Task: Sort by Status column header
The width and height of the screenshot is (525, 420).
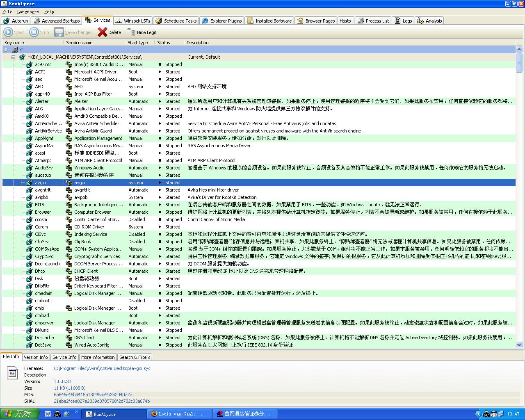Action: [x=169, y=43]
